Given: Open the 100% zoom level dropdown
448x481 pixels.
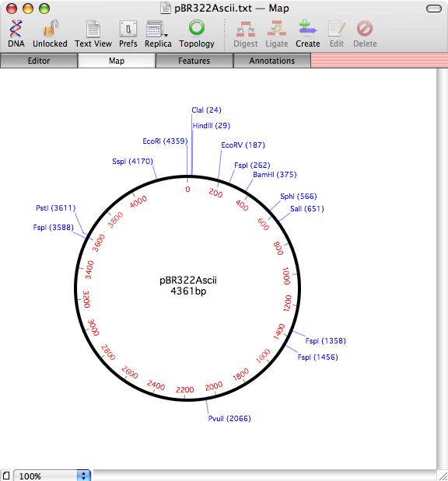Looking at the screenshot, I should (52, 476).
